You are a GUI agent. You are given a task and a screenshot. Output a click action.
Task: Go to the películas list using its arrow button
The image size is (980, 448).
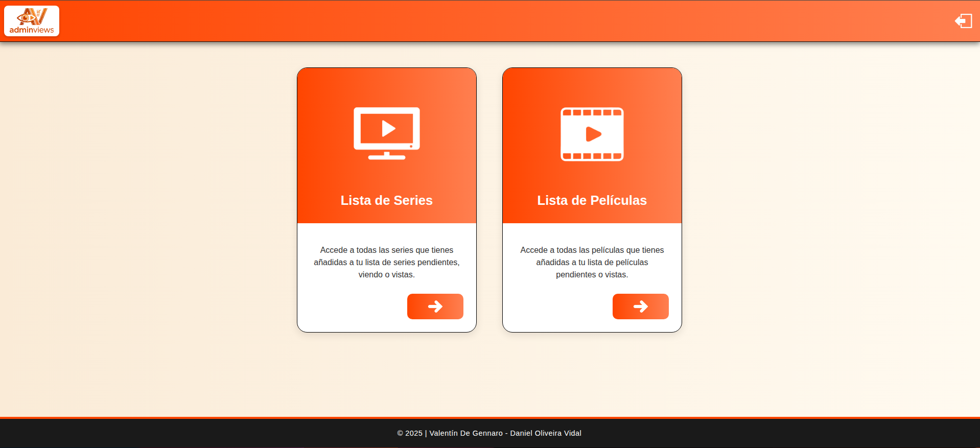[x=640, y=306]
